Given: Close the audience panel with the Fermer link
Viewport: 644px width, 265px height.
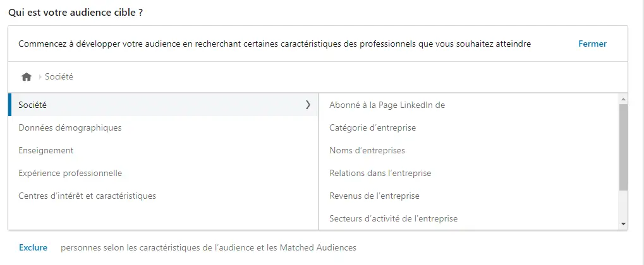Looking at the screenshot, I should [x=592, y=44].
